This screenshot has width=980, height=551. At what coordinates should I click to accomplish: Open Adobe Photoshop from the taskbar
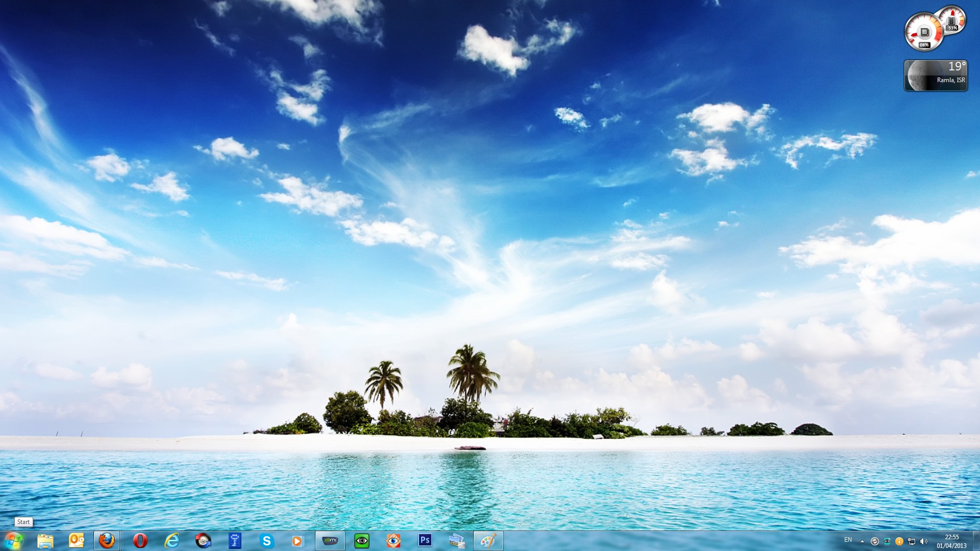click(425, 540)
